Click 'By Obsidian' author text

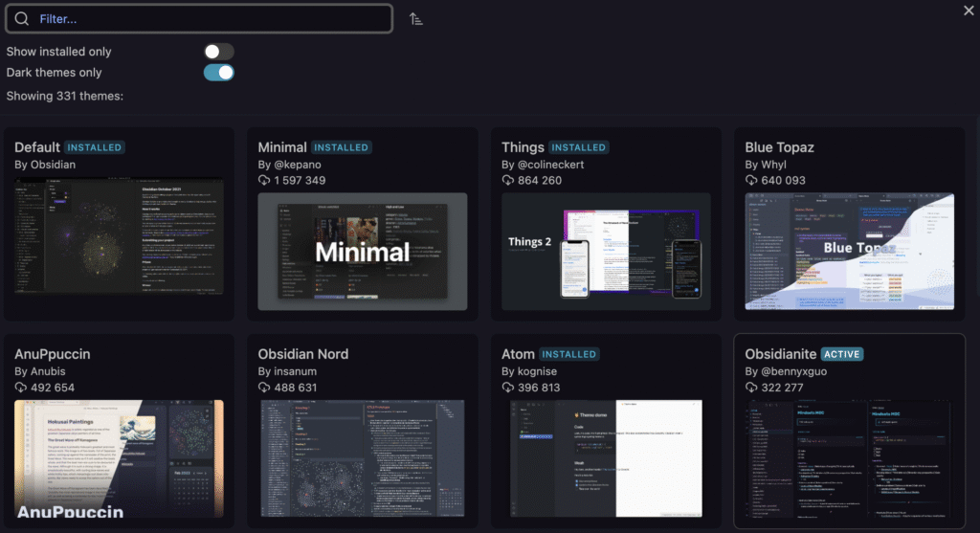click(45, 165)
